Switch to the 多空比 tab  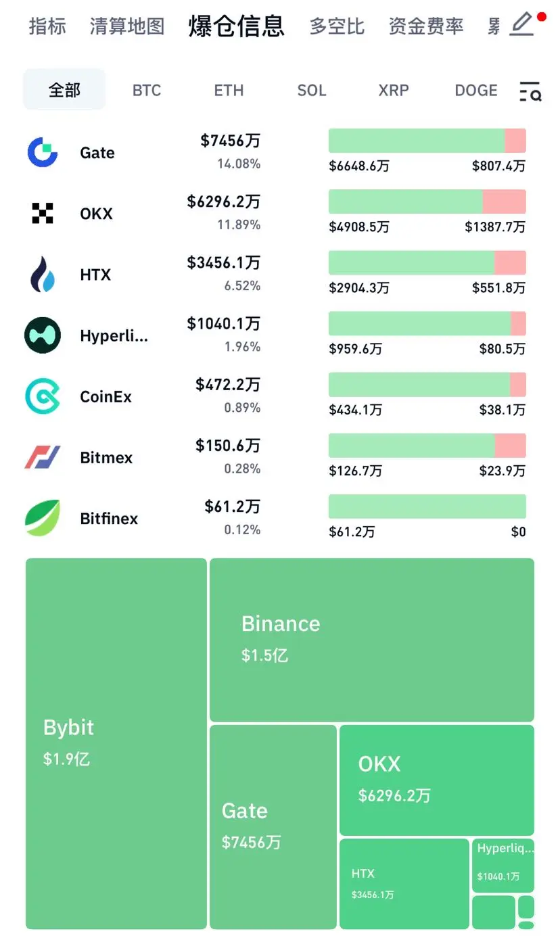337,26
